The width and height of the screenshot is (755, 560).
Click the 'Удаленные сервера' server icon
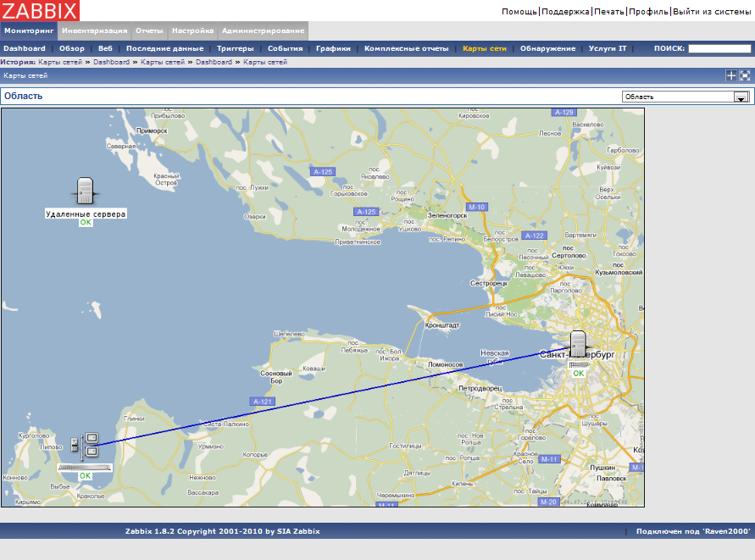[x=84, y=191]
